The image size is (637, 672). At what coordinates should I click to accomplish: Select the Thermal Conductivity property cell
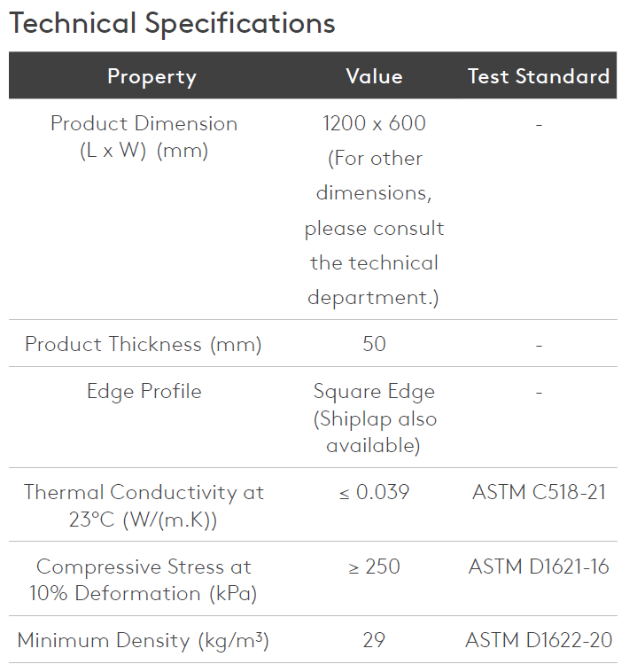click(x=144, y=505)
